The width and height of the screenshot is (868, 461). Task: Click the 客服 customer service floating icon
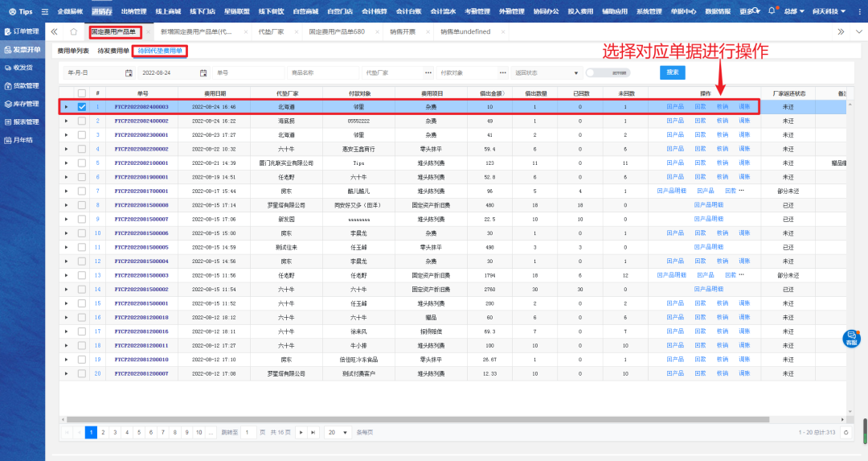click(851, 339)
